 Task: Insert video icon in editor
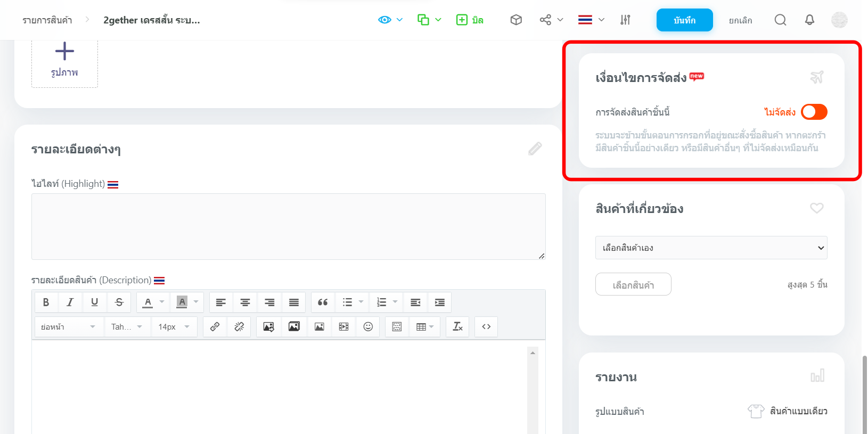pos(343,326)
